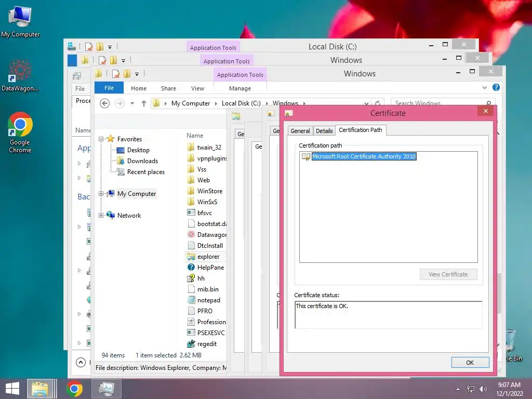Click the Fewer details arrow in Task Manager
Screen dimensions: 532x399
pyautogui.click(x=81, y=362)
